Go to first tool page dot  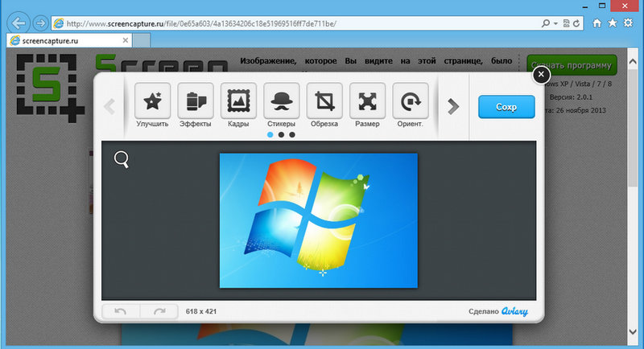pyautogui.click(x=270, y=134)
